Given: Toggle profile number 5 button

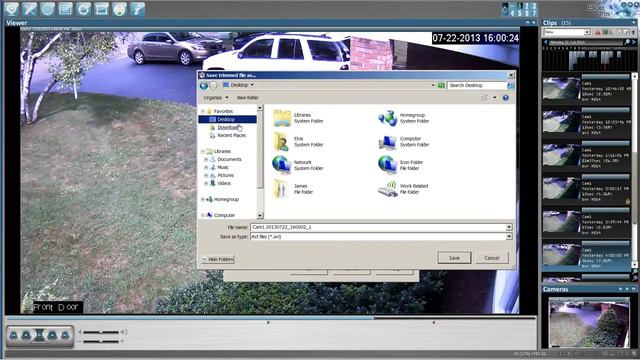Looking at the screenshot, I should [520, 13].
